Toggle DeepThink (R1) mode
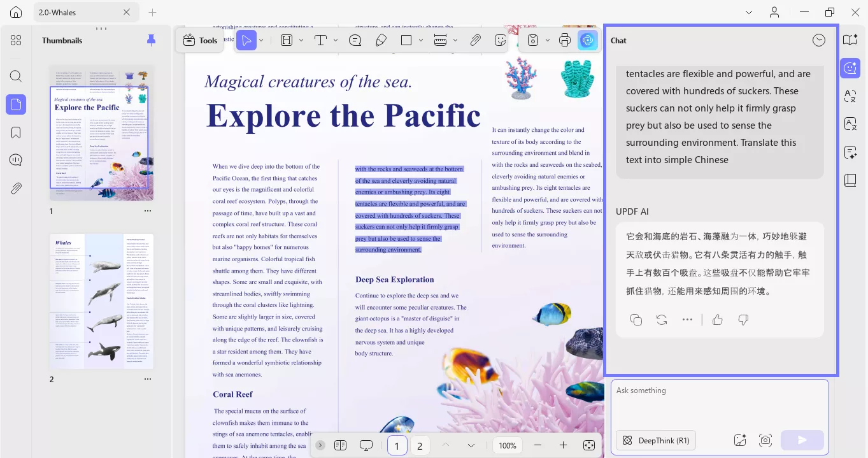Screen dimensions: 868x458 click(656, 440)
